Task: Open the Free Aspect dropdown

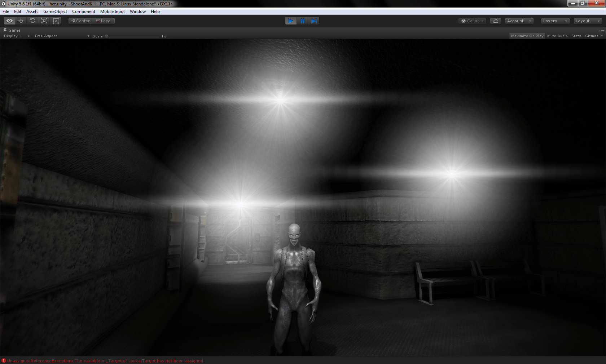Action: [62, 36]
